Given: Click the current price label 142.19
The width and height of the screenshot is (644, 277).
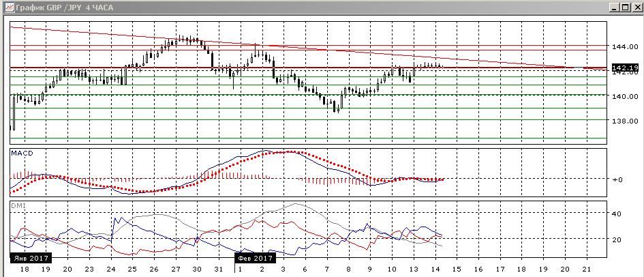Looking at the screenshot, I should coord(624,68).
